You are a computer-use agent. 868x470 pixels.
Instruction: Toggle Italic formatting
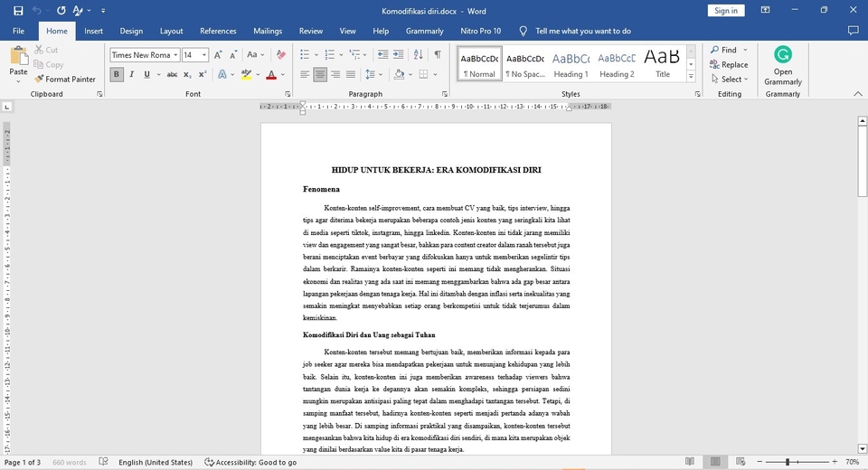132,74
